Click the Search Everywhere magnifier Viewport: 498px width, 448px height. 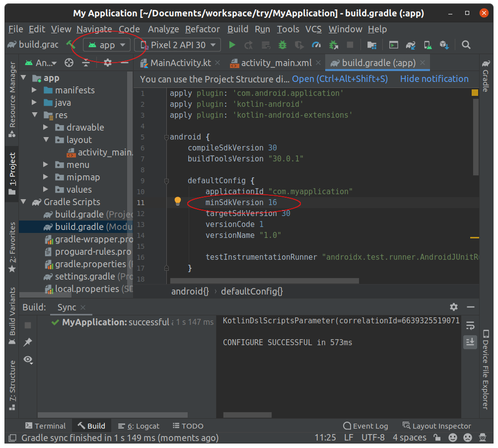pyautogui.click(x=466, y=45)
